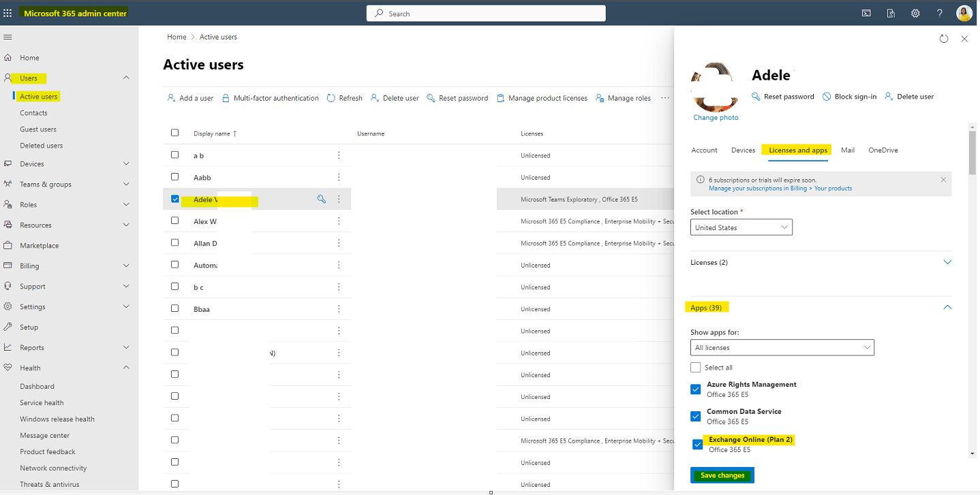
Task: Click Multi-factor authentication in toolbar
Action: (x=271, y=98)
